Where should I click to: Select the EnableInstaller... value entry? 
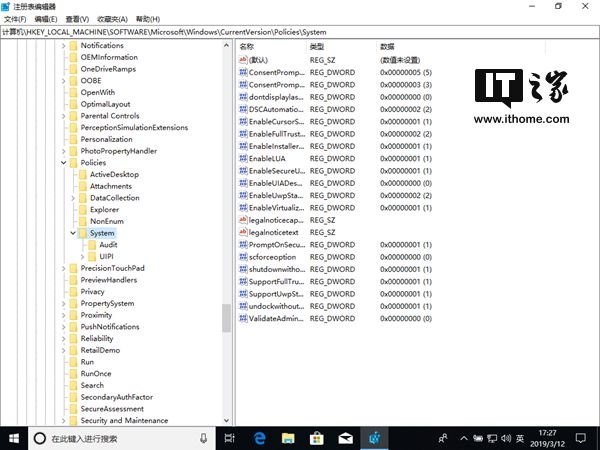[x=276, y=146]
